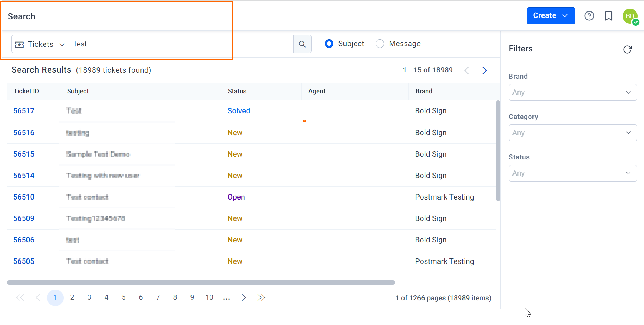Open ticket 56514 link

point(24,176)
